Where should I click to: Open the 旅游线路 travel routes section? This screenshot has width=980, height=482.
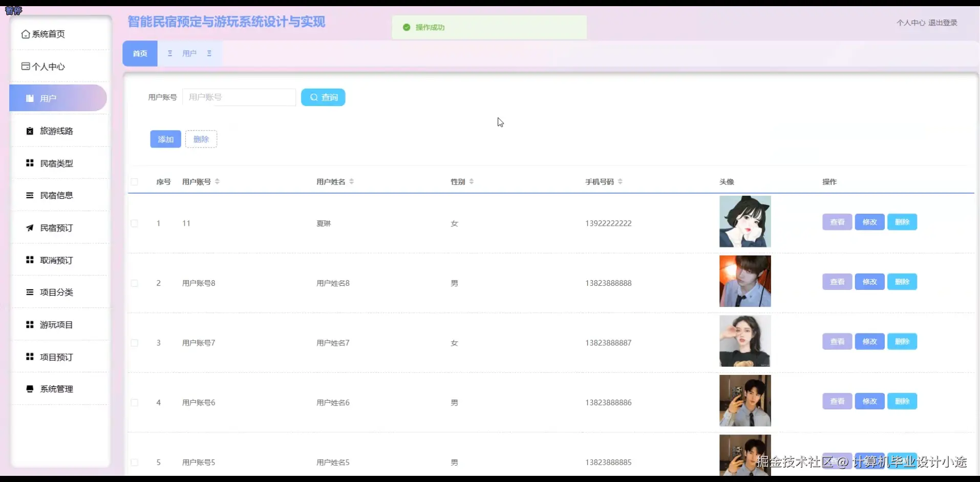[29, 131]
